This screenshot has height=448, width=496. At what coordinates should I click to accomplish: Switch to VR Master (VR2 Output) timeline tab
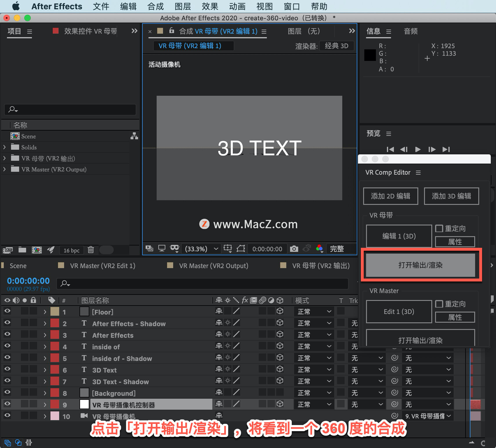pyautogui.click(x=213, y=266)
